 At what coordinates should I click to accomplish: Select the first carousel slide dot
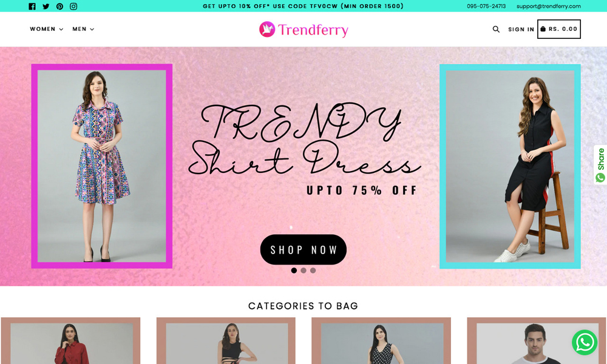[x=294, y=271]
